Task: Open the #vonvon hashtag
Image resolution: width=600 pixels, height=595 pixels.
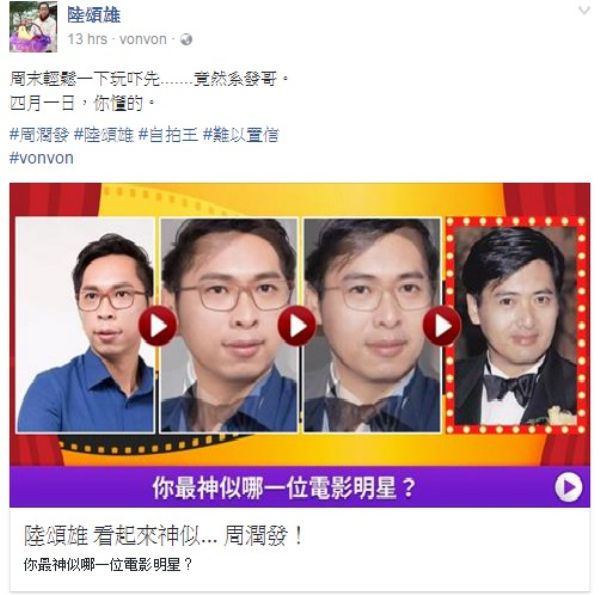Action: pos(41,158)
